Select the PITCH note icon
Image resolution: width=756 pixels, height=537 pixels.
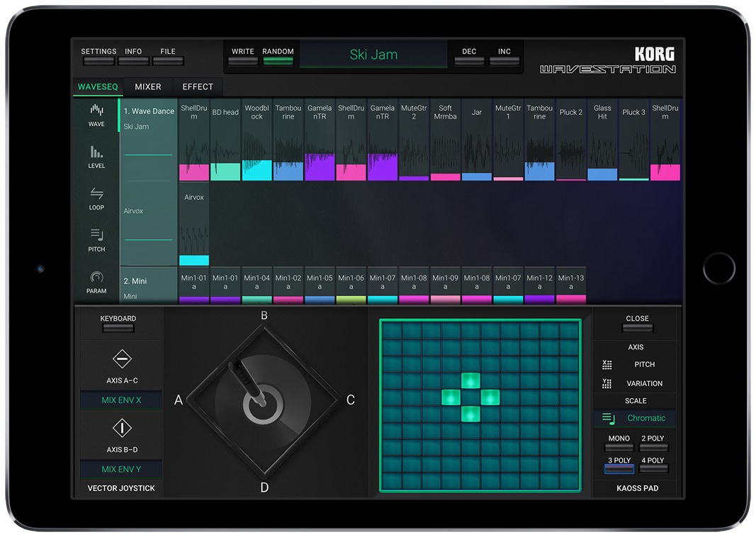click(x=96, y=234)
